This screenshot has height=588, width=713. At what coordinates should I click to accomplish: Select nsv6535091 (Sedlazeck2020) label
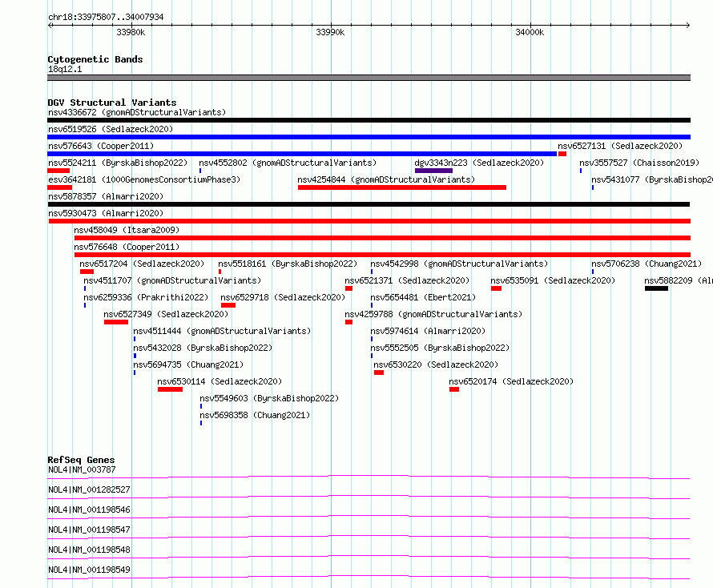553,280
